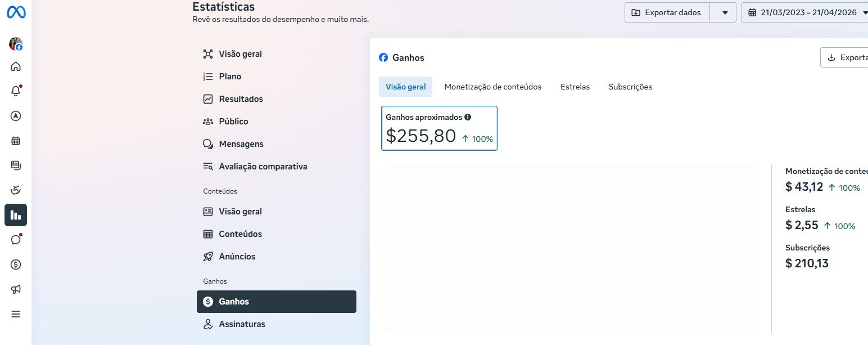This screenshot has width=868, height=345.
Task: Select the Ganhos aproximados $255,80 card
Action: tap(439, 128)
